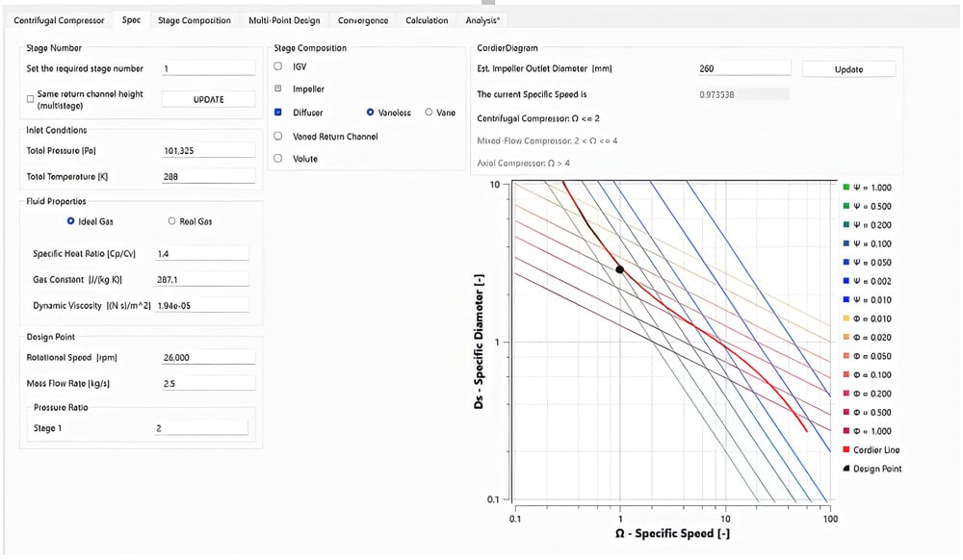963x560 pixels.
Task: Edit the Stage 1 pressure ratio field
Action: click(201, 428)
